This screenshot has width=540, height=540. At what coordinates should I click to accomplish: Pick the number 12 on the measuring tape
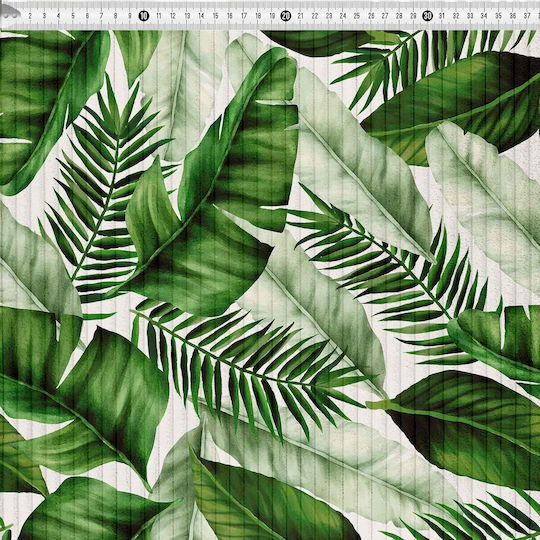click(173, 16)
